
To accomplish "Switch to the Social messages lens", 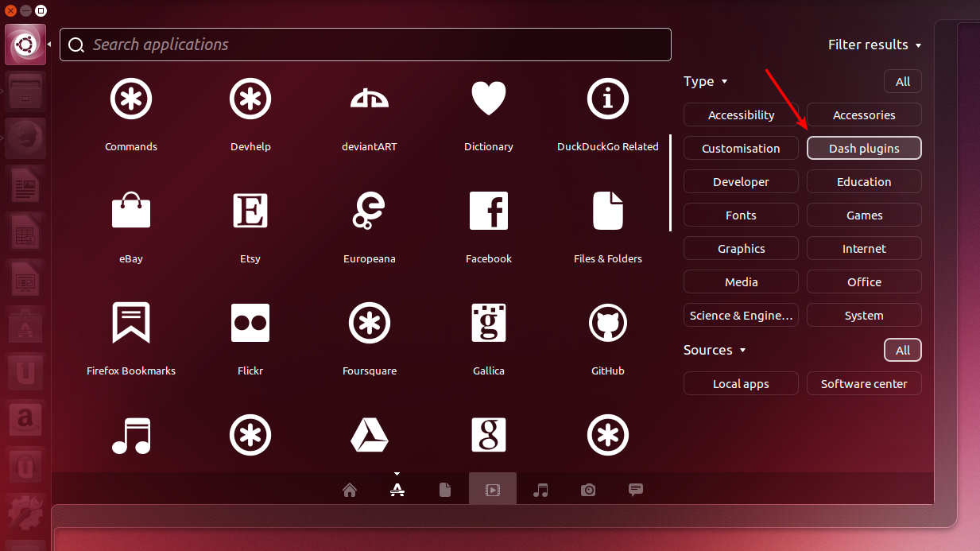I will tap(636, 490).
